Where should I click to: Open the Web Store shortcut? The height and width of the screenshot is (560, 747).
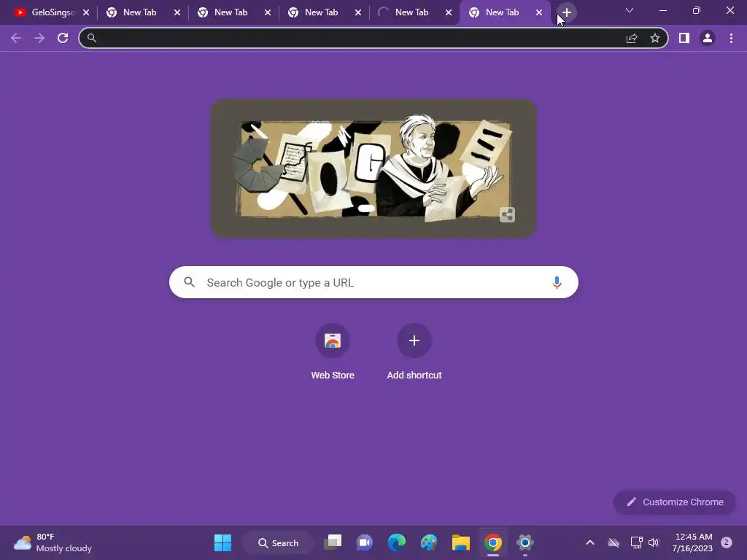tap(333, 352)
